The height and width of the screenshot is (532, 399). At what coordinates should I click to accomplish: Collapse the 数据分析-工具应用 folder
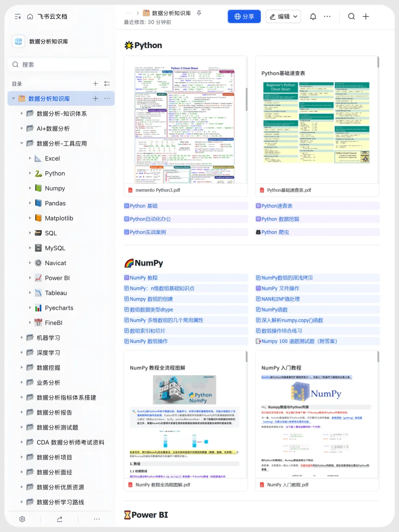click(x=21, y=143)
